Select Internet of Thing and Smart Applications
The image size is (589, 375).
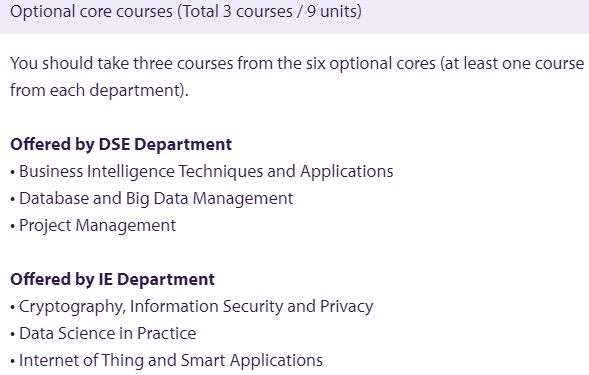171,361
